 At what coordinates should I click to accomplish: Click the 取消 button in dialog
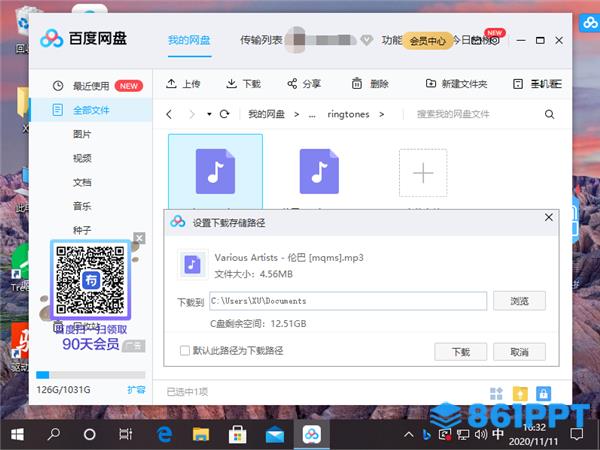coord(519,352)
